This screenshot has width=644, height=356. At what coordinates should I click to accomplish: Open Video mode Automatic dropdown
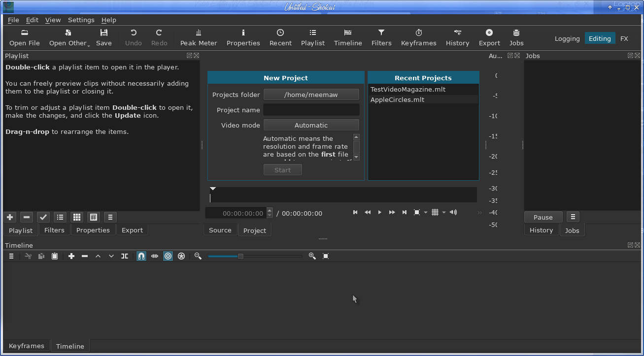point(311,125)
